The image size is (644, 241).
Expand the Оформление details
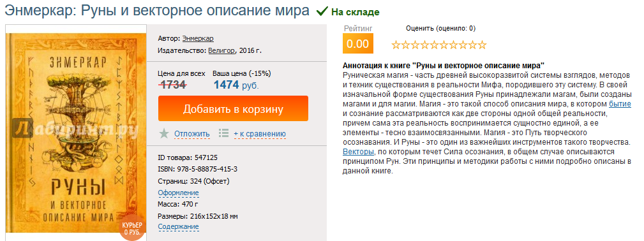coord(178,193)
